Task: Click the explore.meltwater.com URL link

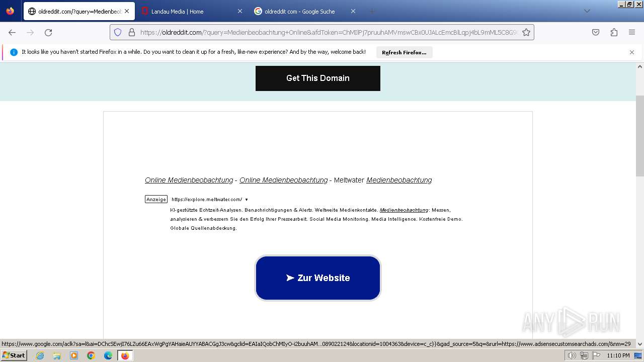Action: pos(207,200)
